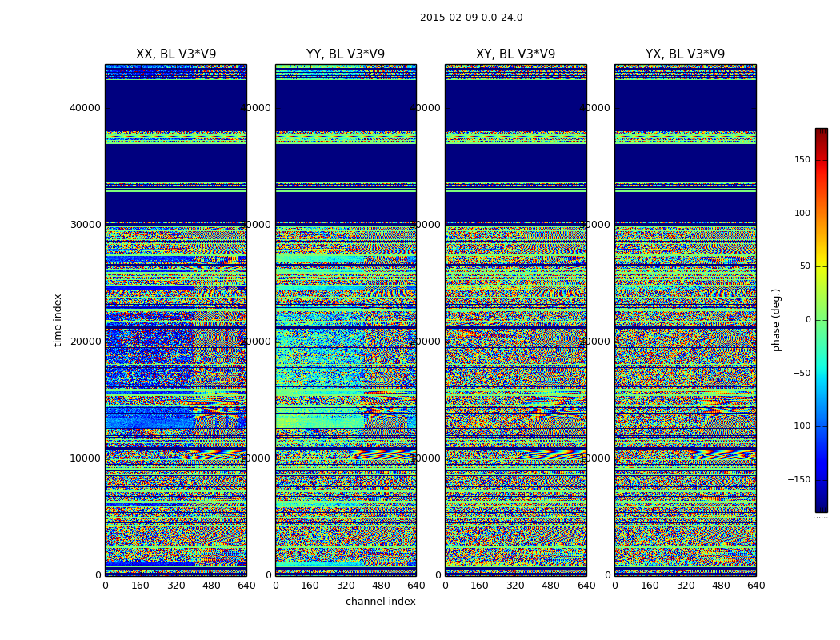Click inside the YX phase heatmap panel
The width and height of the screenshot is (840, 640).
[x=686, y=320]
